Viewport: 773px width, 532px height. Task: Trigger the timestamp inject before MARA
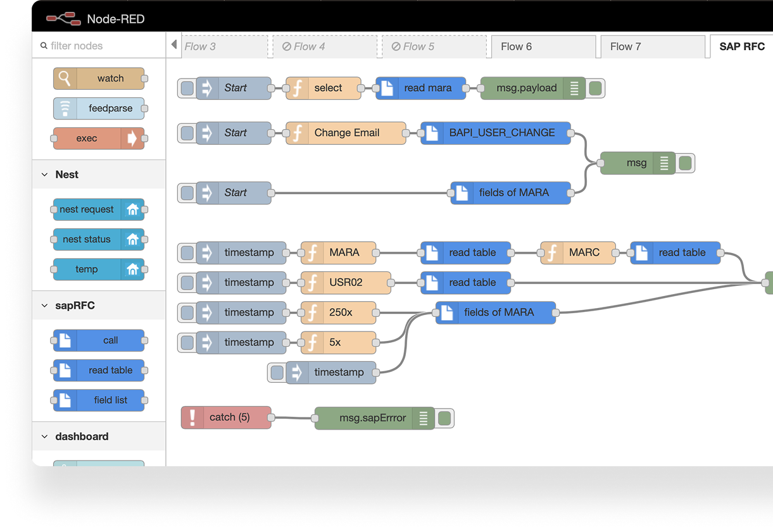pyautogui.click(x=187, y=253)
